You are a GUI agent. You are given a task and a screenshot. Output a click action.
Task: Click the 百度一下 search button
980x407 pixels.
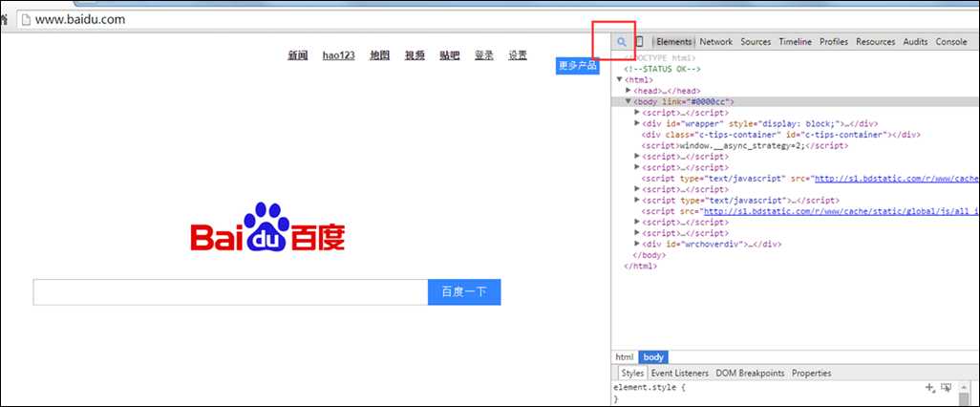pos(464,292)
